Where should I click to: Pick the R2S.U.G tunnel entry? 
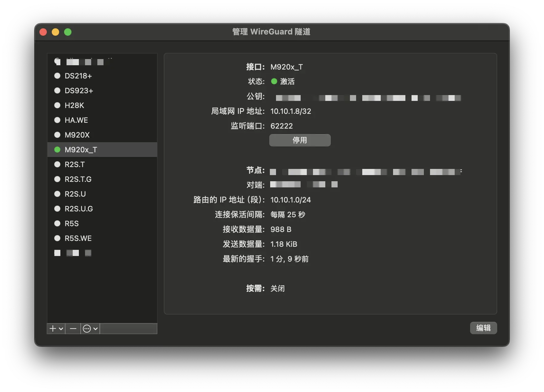coord(79,209)
